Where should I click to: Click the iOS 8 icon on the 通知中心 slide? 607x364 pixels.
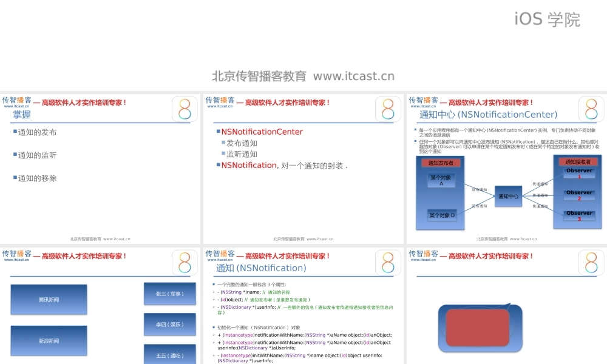coord(591,109)
